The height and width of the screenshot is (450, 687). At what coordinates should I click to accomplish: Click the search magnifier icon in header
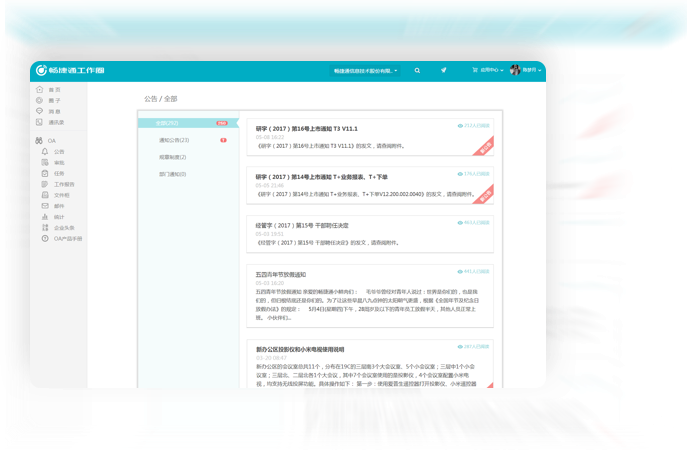click(418, 71)
